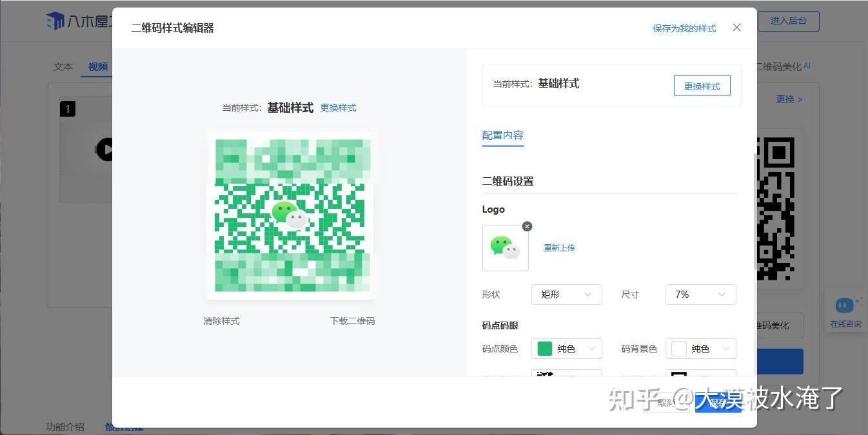Click the 二维码设置 section heading
This screenshot has height=435, width=868.
(x=508, y=182)
